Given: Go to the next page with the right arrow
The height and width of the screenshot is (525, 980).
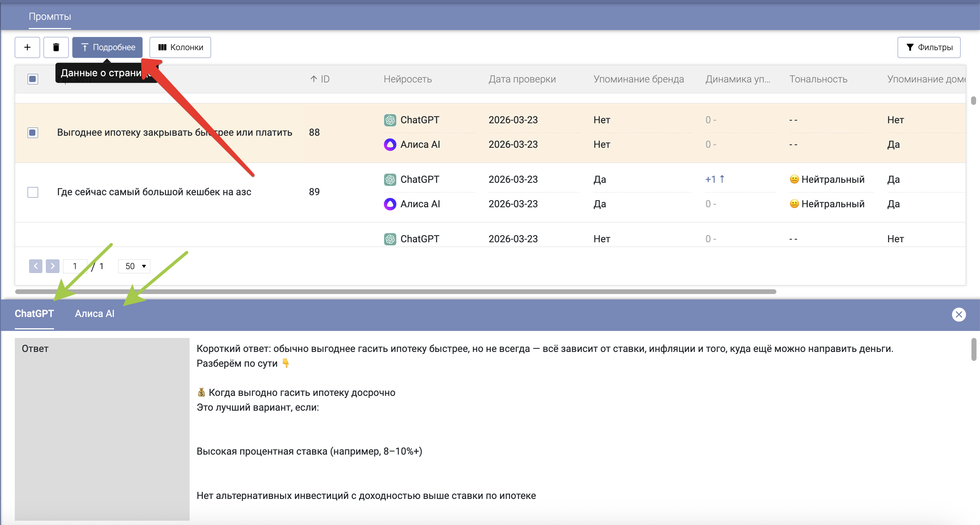Looking at the screenshot, I should click(52, 266).
